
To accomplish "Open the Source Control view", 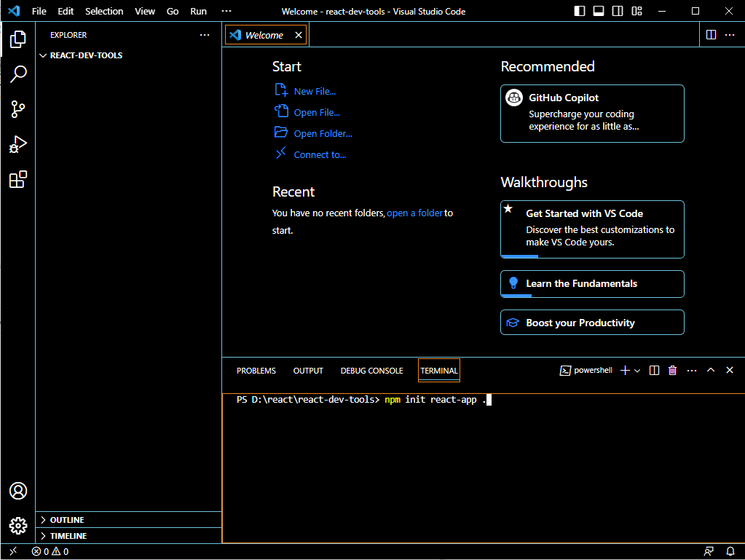I will 18,109.
